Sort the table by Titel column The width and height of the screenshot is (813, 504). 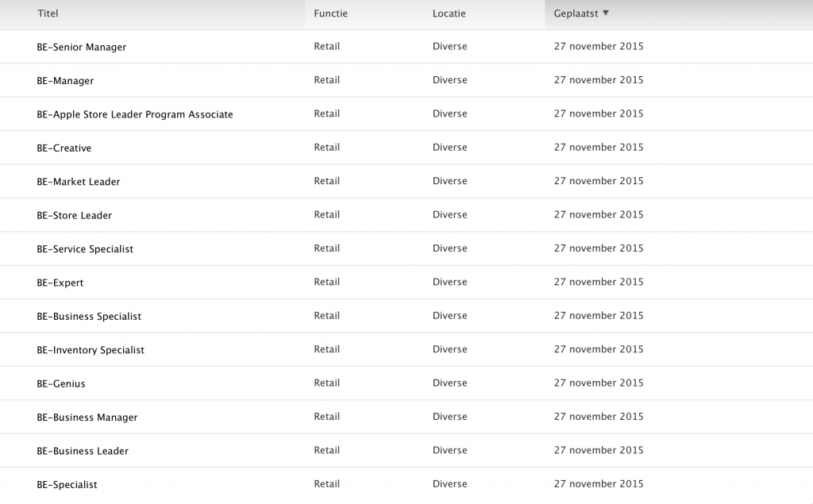coord(48,13)
